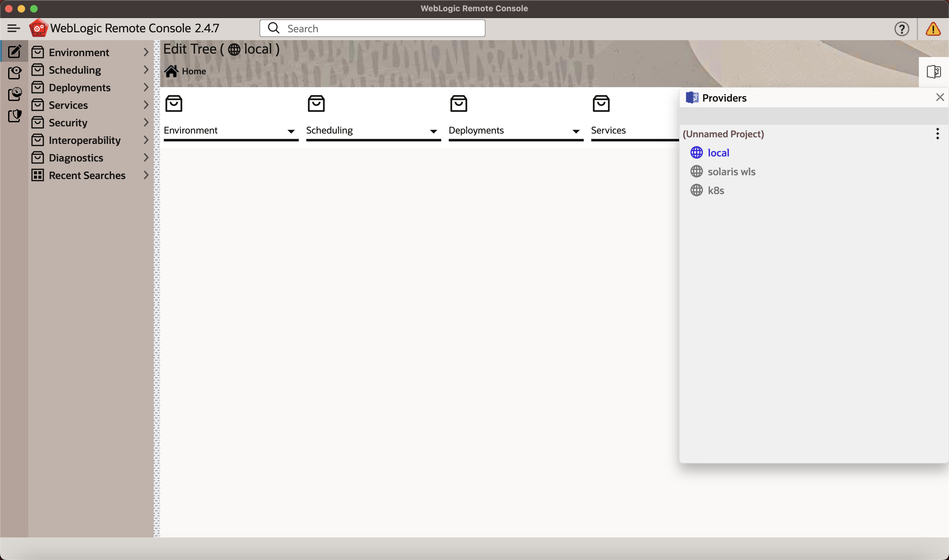Viewport: 949px width, 560px height.
Task: Select Recent Searches tree item
Action: point(87,175)
